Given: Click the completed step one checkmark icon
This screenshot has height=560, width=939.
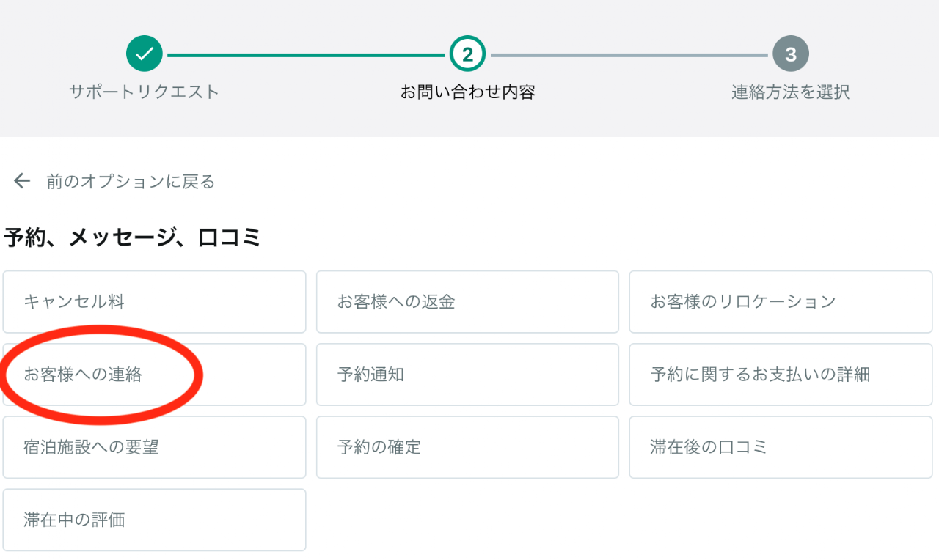Looking at the screenshot, I should [145, 54].
